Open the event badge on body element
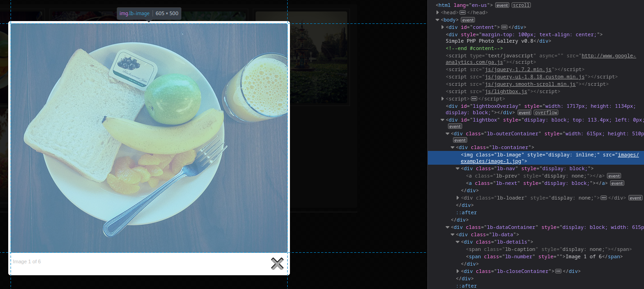The height and width of the screenshot is (289, 644). coord(468,20)
